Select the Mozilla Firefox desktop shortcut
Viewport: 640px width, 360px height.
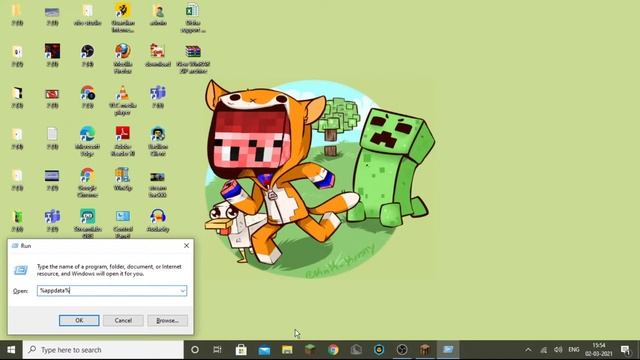(x=123, y=58)
